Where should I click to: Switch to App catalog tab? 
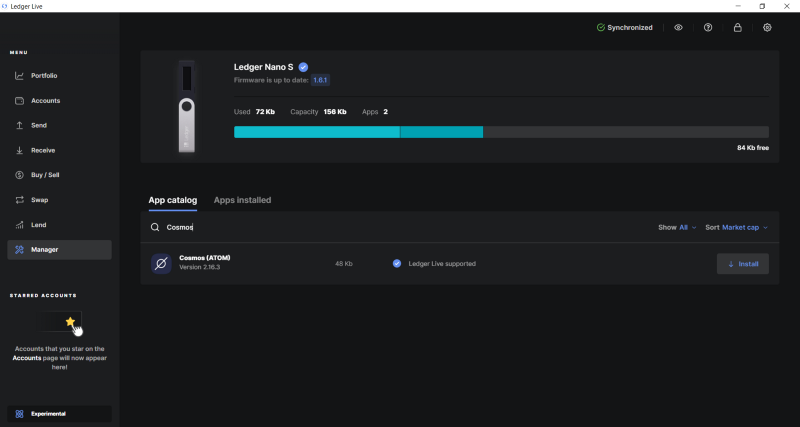pos(172,200)
